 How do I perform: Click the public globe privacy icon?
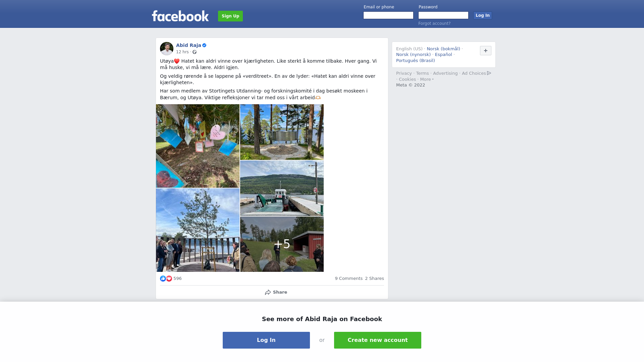(195, 52)
